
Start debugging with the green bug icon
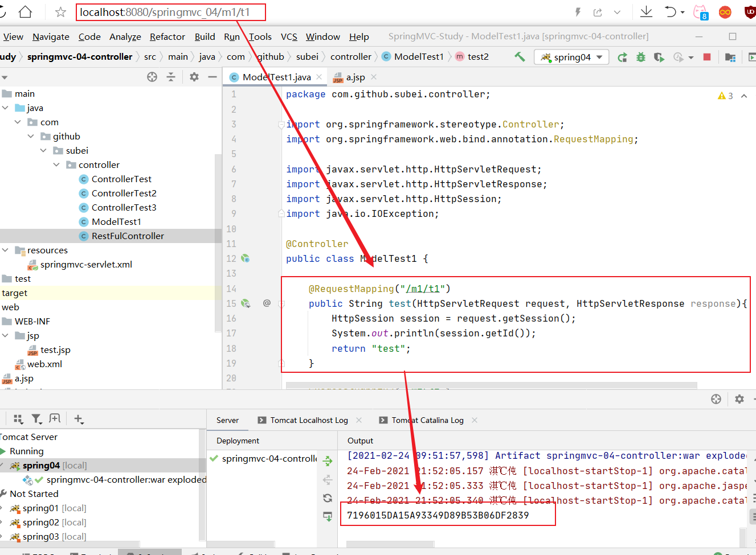click(641, 57)
